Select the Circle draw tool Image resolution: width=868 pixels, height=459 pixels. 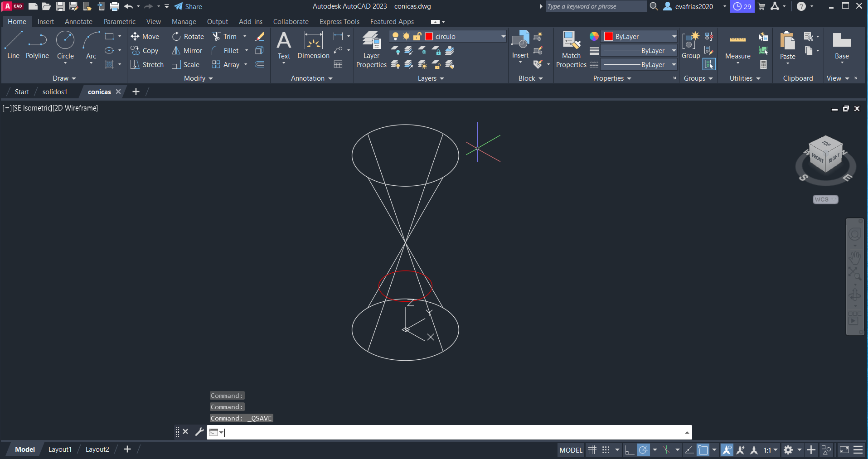(x=65, y=45)
